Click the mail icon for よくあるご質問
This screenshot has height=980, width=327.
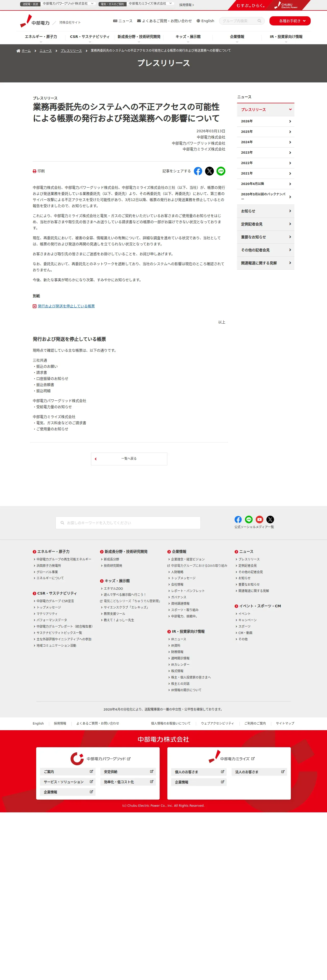(139, 21)
